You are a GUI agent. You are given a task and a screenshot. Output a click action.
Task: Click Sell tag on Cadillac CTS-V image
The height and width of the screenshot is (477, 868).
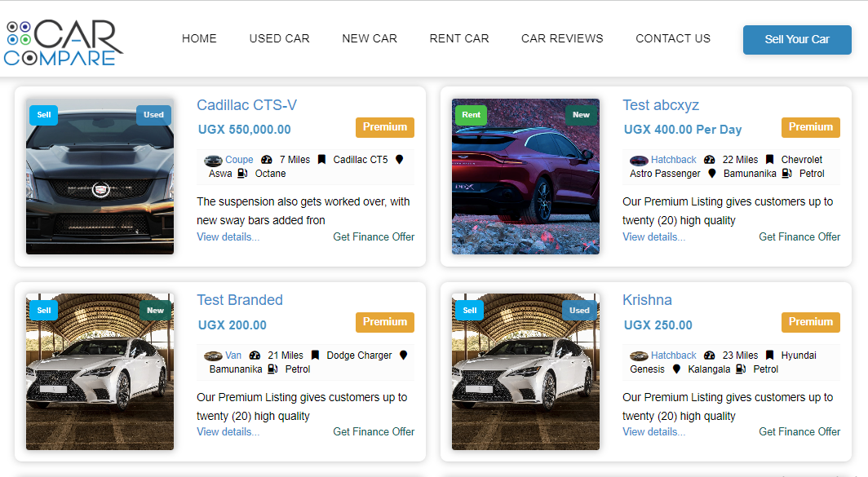[x=44, y=115]
